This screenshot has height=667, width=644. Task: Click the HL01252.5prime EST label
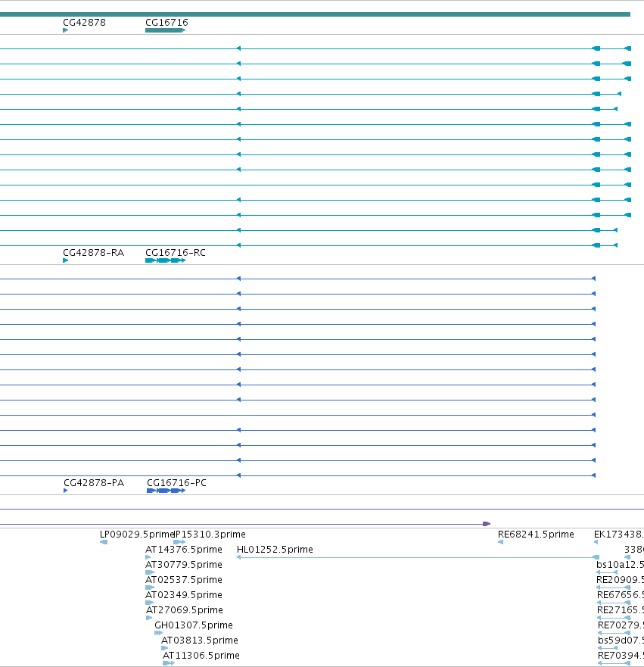click(275, 550)
